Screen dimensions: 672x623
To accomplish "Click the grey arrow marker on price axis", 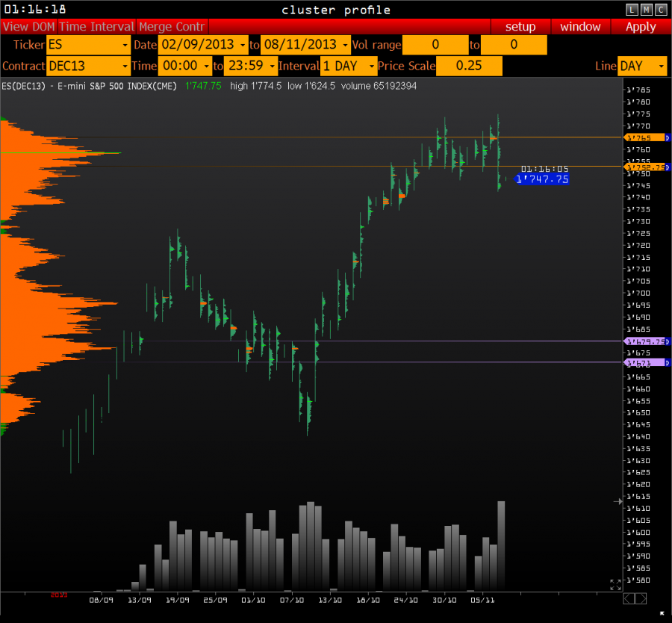I will [x=617, y=501].
